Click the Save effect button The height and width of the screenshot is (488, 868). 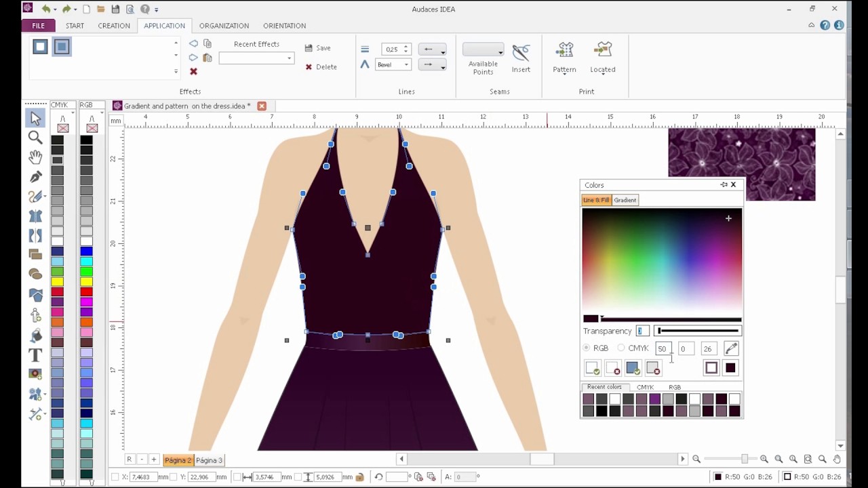point(317,48)
